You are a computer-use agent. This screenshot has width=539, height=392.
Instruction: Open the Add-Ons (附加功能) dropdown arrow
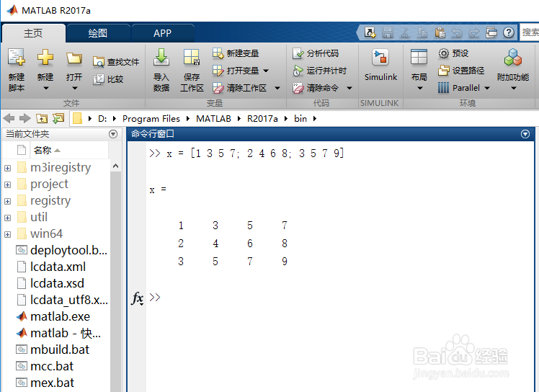click(513, 89)
